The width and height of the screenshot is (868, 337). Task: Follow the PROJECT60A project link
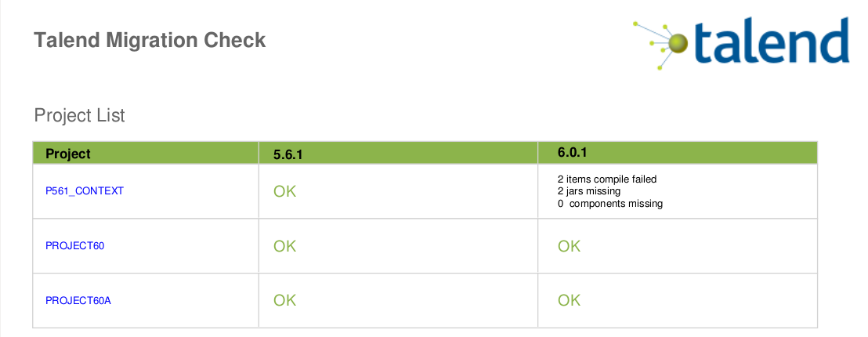coord(78,300)
